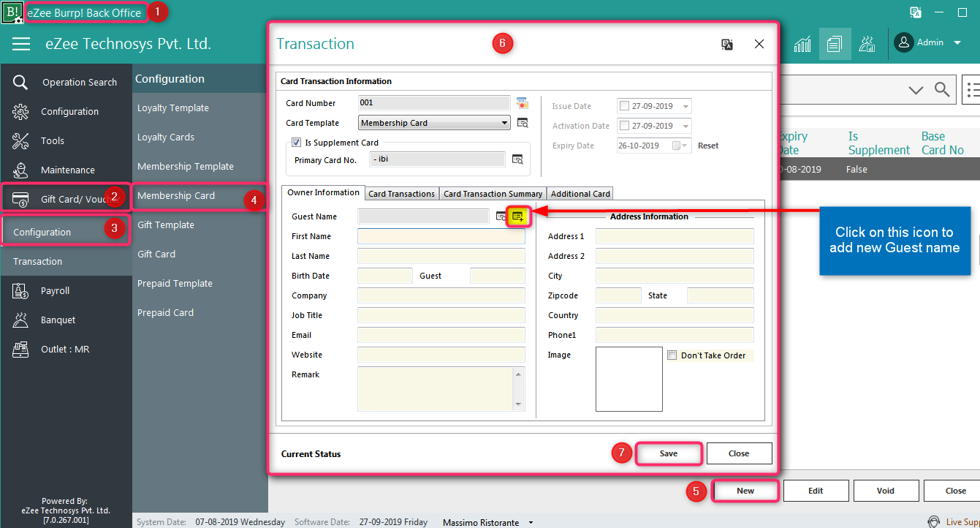
Task: Toggle the Is Supplement Card checkbox
Action: click(x=296, y=143)
